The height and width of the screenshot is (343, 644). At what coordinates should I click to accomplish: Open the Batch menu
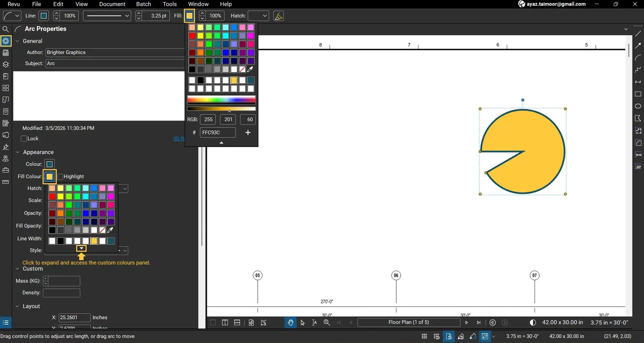coord(143,4)
